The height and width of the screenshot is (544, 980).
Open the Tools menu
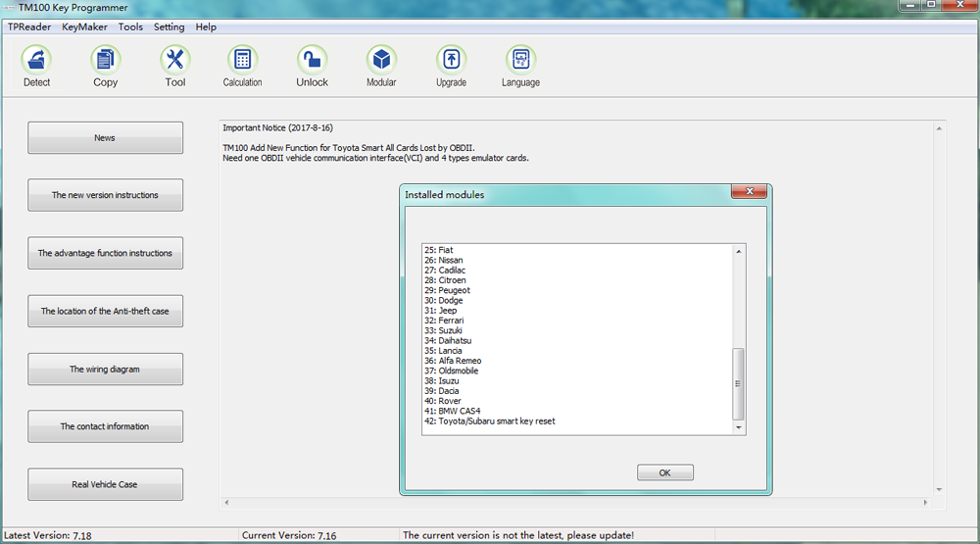coord(130,26)
